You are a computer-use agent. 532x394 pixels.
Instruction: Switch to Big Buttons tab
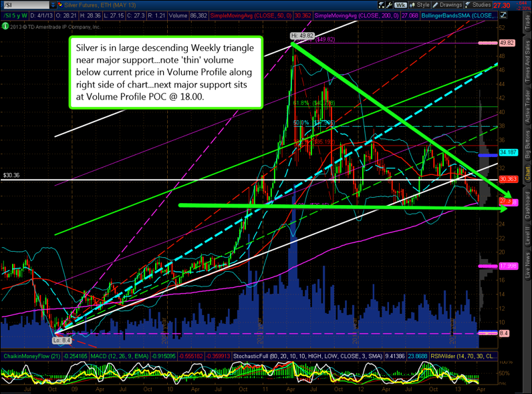[x=527, y=144]
